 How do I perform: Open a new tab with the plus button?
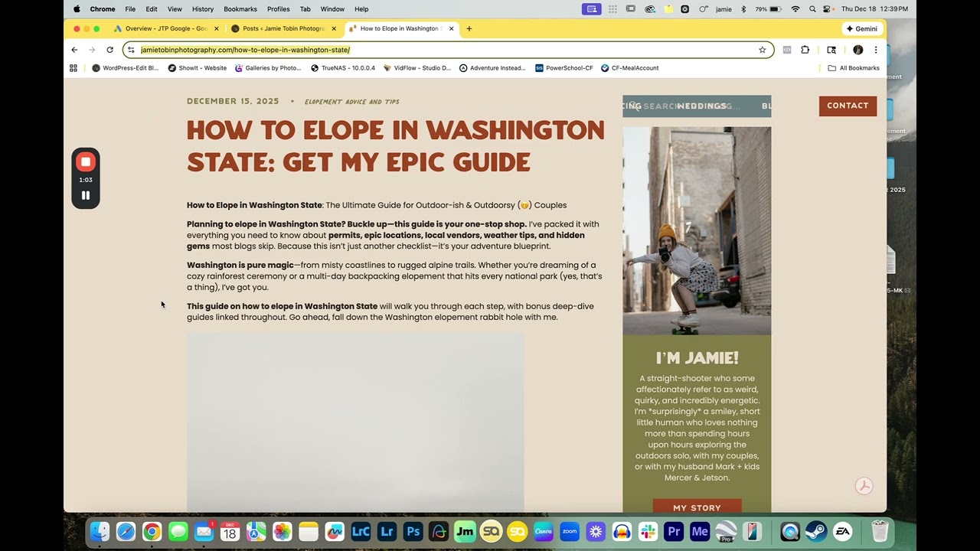(x=469, y=28)
